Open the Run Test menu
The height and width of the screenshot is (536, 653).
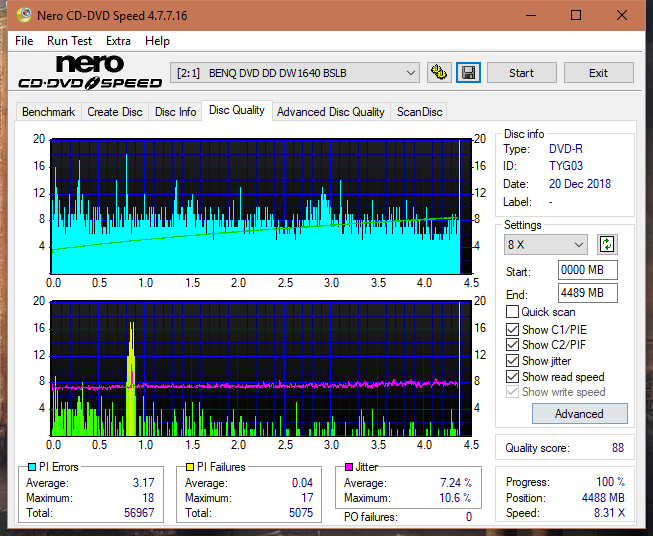(69, 41)
